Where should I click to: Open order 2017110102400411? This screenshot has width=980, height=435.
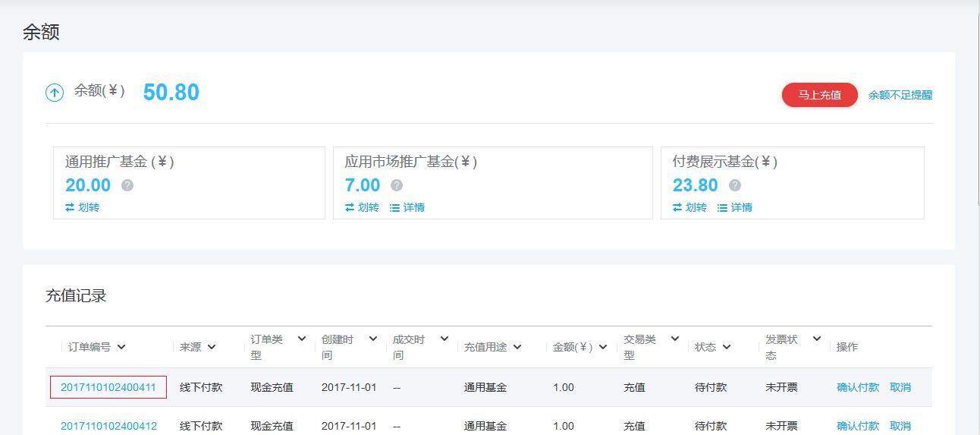(108, 387)
